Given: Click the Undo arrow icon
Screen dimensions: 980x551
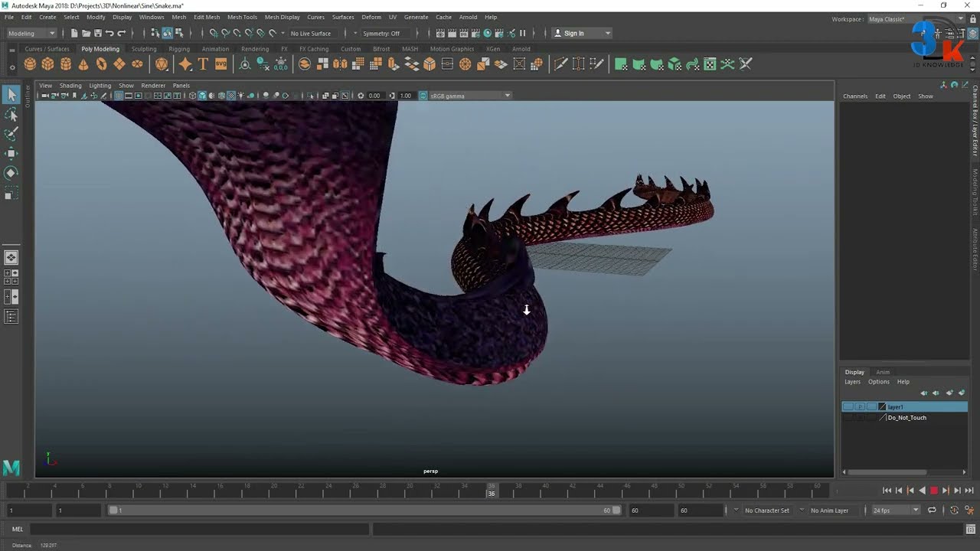Looking at the screenshot, I should (109, 33).
